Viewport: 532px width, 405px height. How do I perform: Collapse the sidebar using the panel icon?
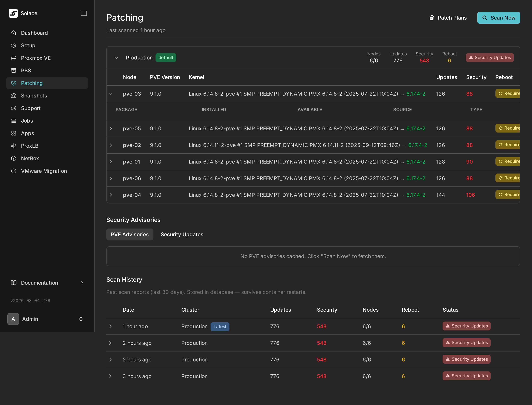(84, 13)
